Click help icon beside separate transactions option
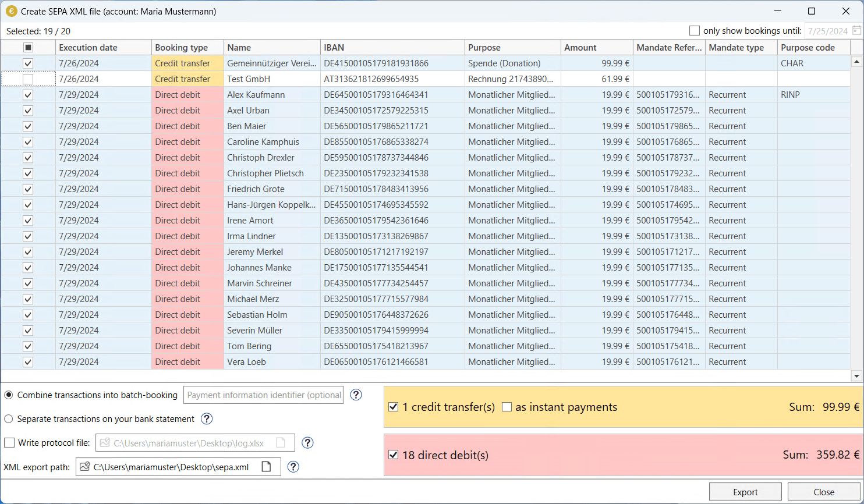864x504 pixels. click(207, 418)
